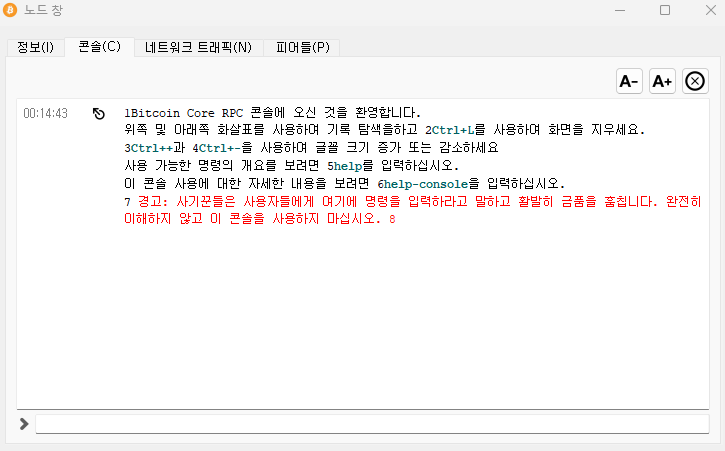Click the red 경고 warning text
This screenshot has width=725, height=451.
coord(413,210)
